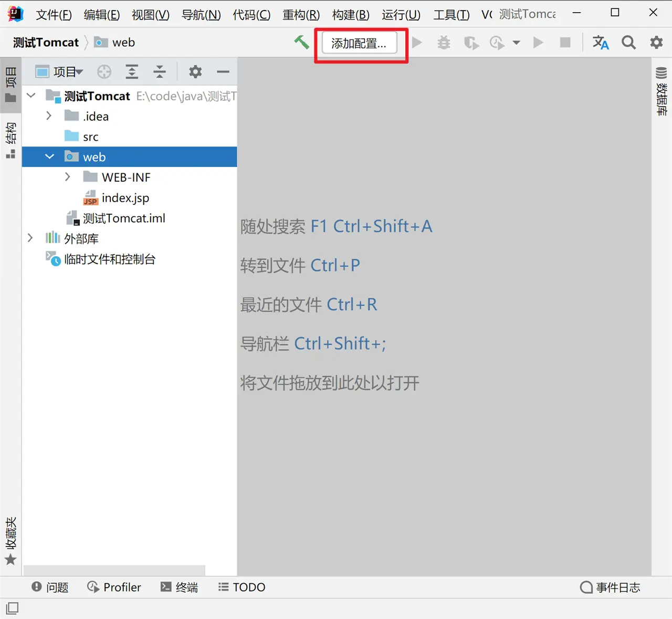Open the 运行(U) menu

tap(401, 15)
